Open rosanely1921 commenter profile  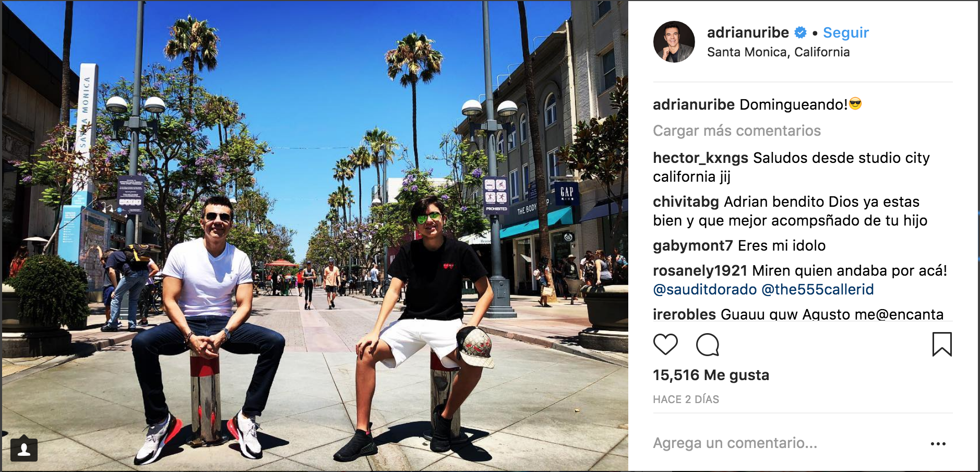700,270
